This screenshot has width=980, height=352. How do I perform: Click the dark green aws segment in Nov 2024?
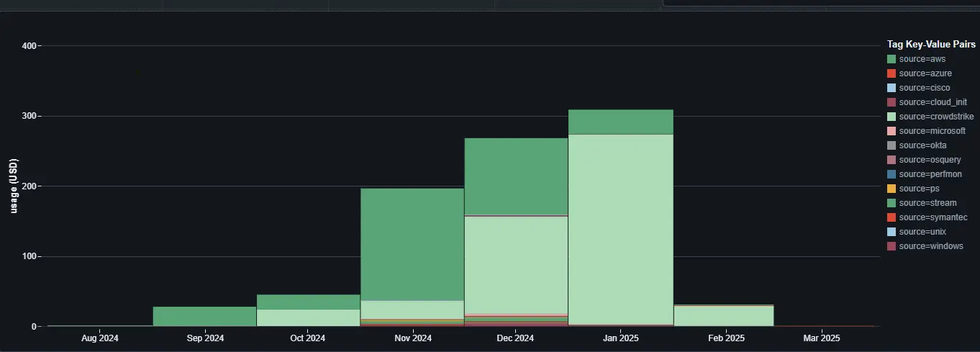(x=412, y=244)
